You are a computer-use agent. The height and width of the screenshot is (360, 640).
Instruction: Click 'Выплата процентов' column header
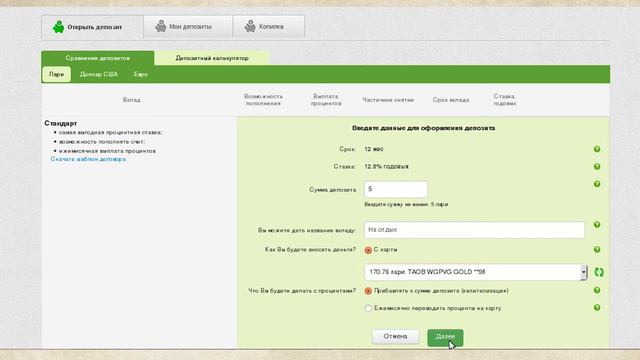[x=326, y=100]
